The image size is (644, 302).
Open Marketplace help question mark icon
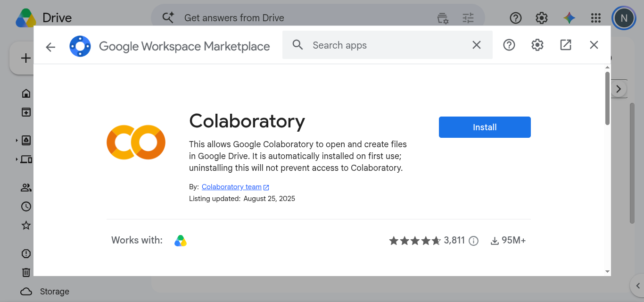pos(509,45)
